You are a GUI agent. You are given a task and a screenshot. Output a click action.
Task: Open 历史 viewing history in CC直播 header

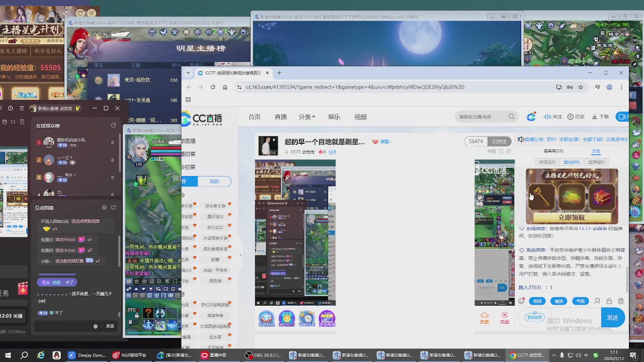pyautogui.click(x=576, y=117)
